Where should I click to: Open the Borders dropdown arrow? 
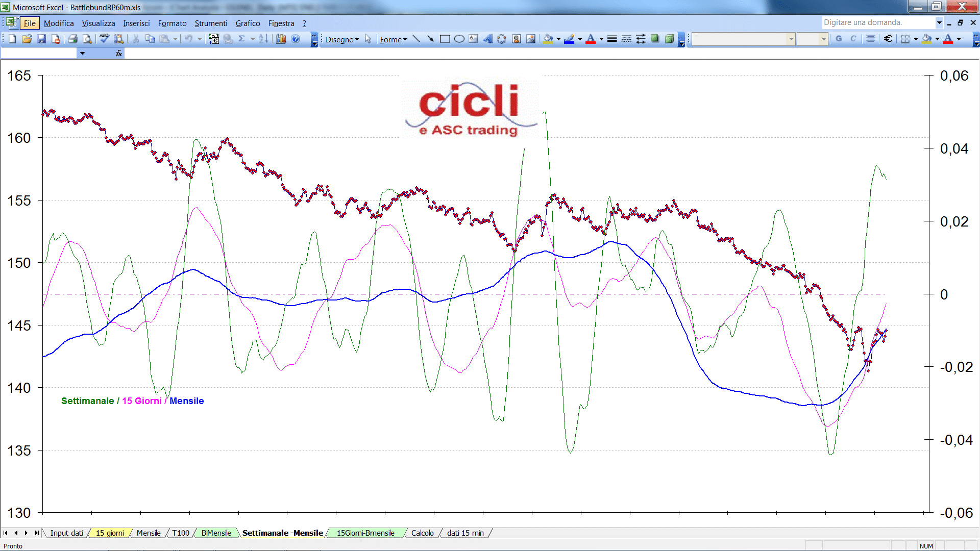tap(916, 39)
